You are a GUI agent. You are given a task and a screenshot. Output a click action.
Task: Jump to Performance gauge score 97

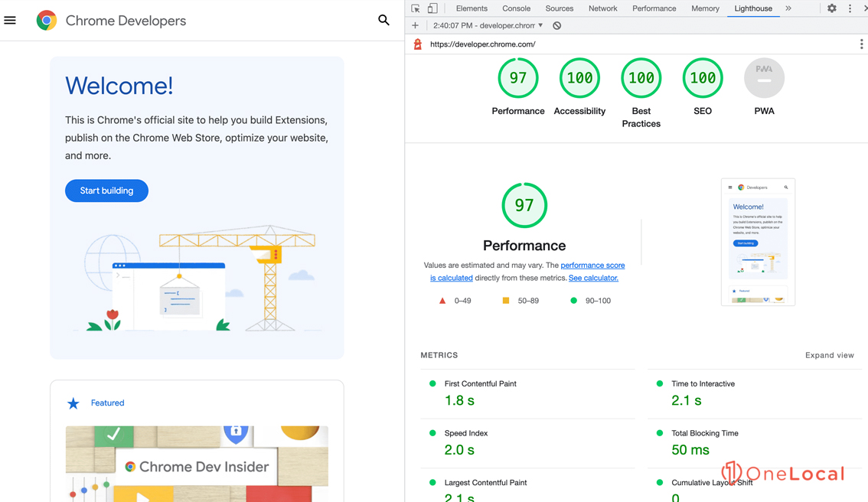coord(518,78)
